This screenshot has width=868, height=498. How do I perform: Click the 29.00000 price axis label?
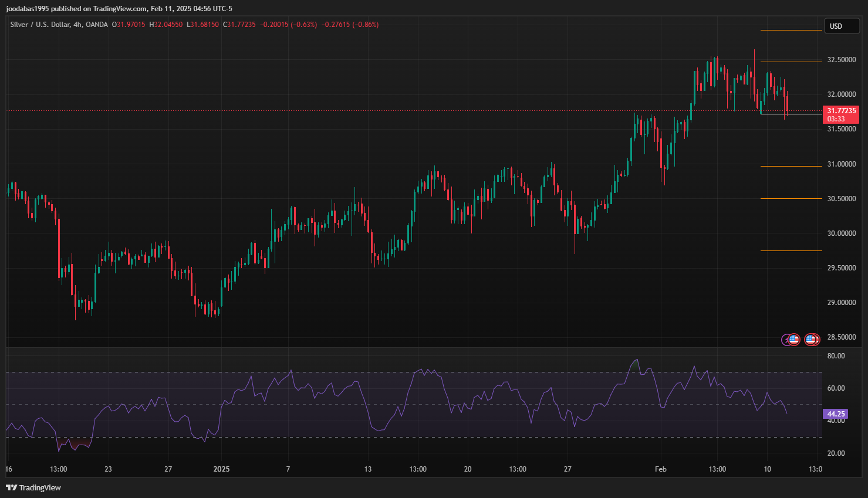click(842, 303)
